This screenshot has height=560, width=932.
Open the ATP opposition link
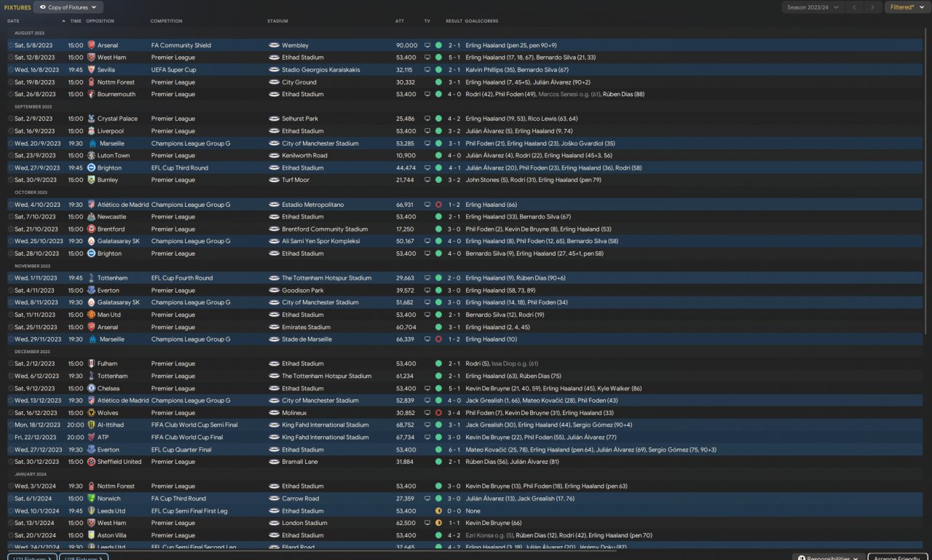(103, 437)
